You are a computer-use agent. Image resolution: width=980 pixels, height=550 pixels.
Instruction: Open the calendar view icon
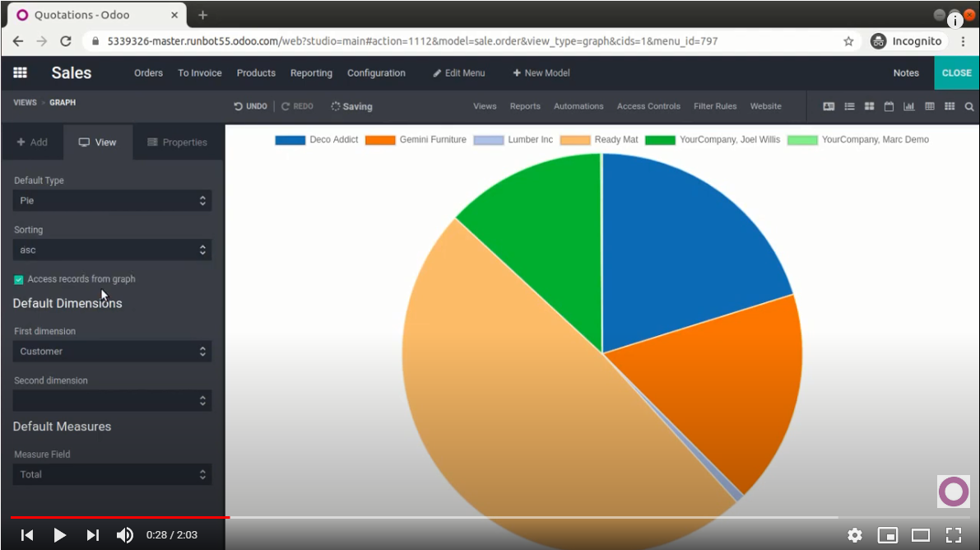click(889, 106)
